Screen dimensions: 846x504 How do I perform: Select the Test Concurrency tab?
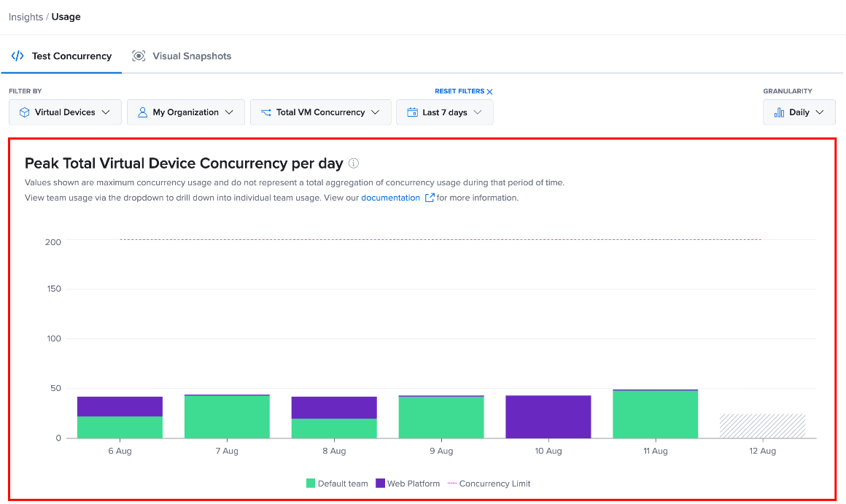61,55
